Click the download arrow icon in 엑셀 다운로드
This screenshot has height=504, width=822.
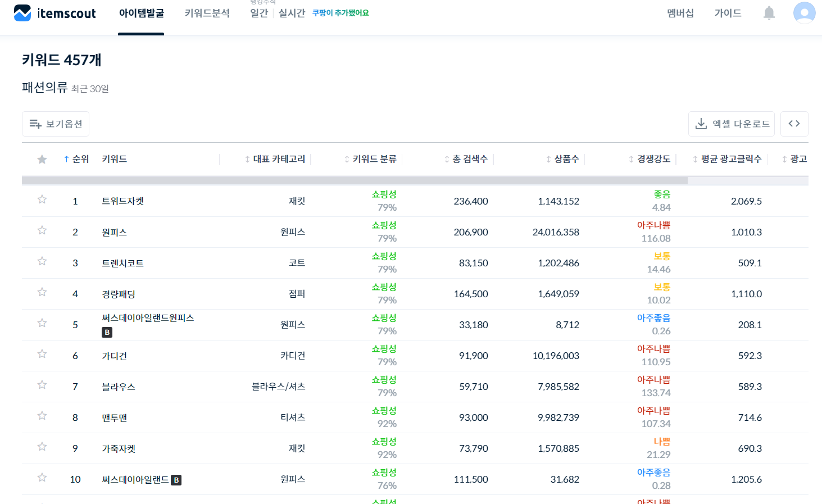(x=701, y=124)
